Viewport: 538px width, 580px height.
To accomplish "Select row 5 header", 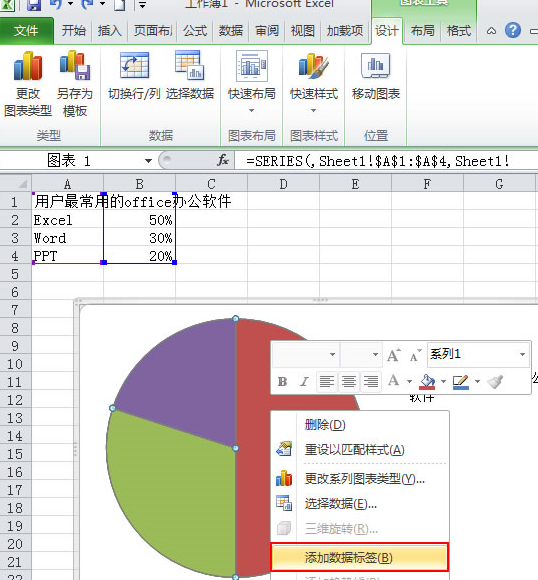I will (x=15, y=274).
